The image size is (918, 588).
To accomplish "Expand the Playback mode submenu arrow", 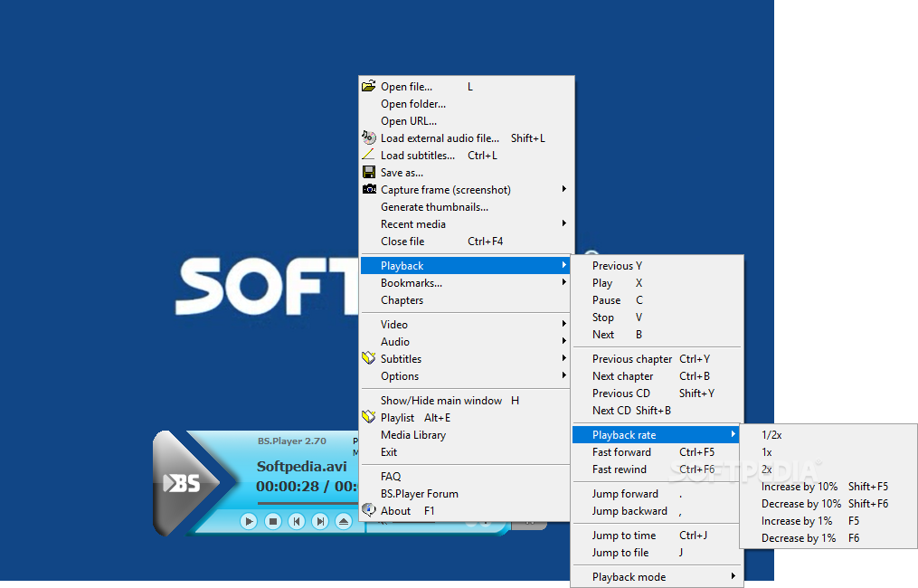I will pyautogui.click(x=733, y=575).
